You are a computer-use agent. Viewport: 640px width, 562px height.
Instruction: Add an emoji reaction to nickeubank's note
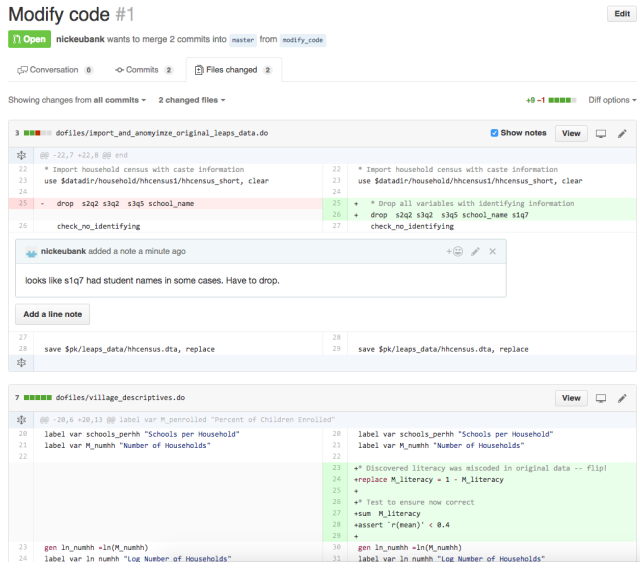(x=454, y=251)
